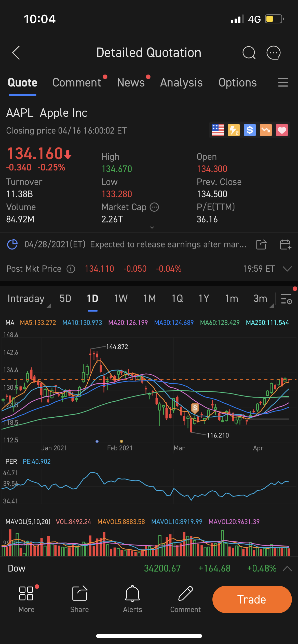Screen dimensions: 298x644
Task: Expand more quote details chevron
Action: tap(152, 227)
